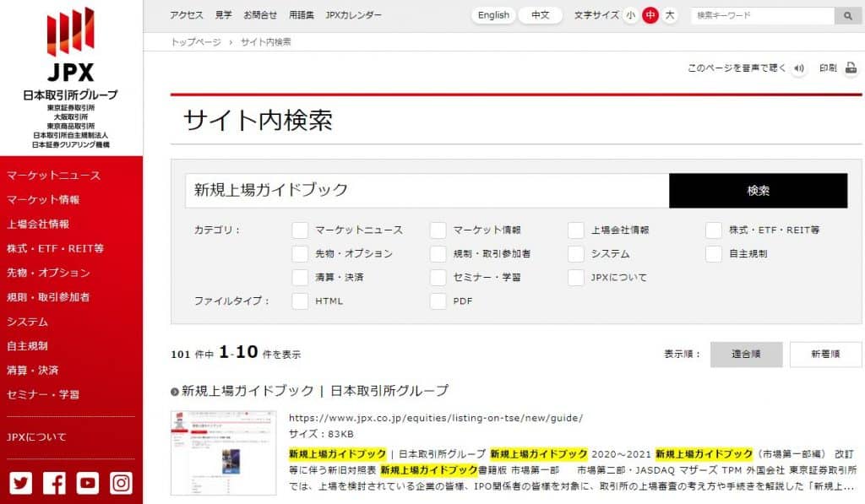Image resolution: width=865 pixels, height=504 pixels.
Task: Open the お問合せ top link
Action: click(260, 15)
